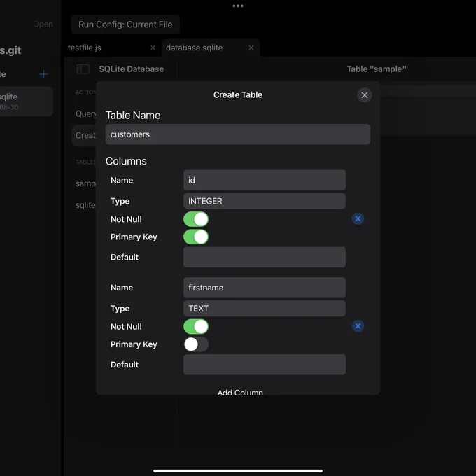Toggle Primary Key for the id column
The image size is (476, 476).
(x=196, y=237)
